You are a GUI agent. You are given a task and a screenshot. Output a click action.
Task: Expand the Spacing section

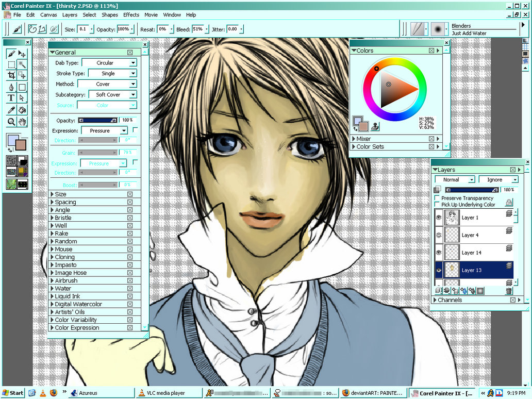pos(53,202)
